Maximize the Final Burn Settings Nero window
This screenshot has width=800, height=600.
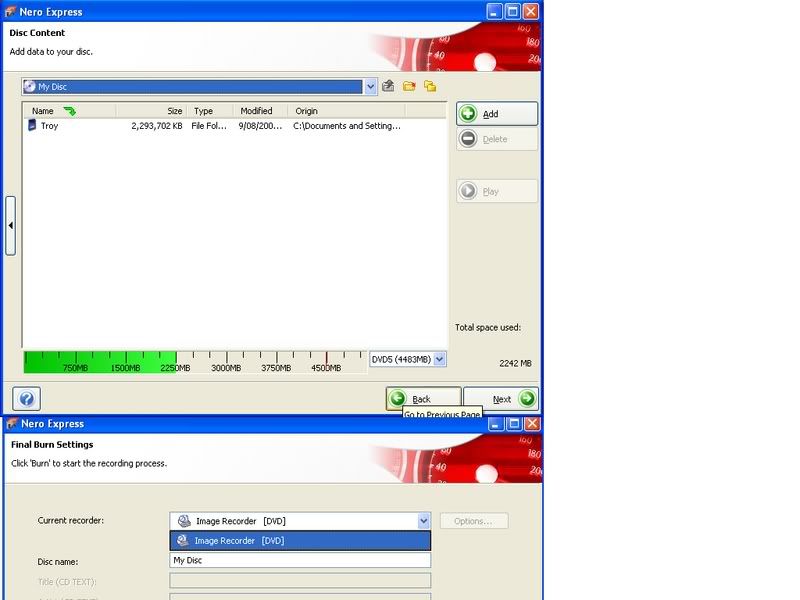(514, 423)
